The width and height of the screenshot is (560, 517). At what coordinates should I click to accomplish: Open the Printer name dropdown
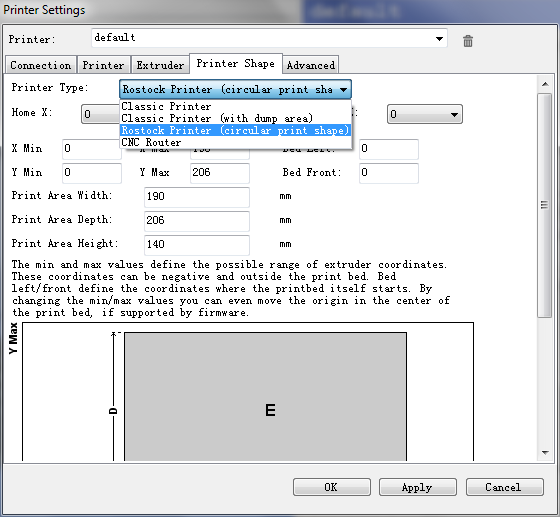pos(269,38)
